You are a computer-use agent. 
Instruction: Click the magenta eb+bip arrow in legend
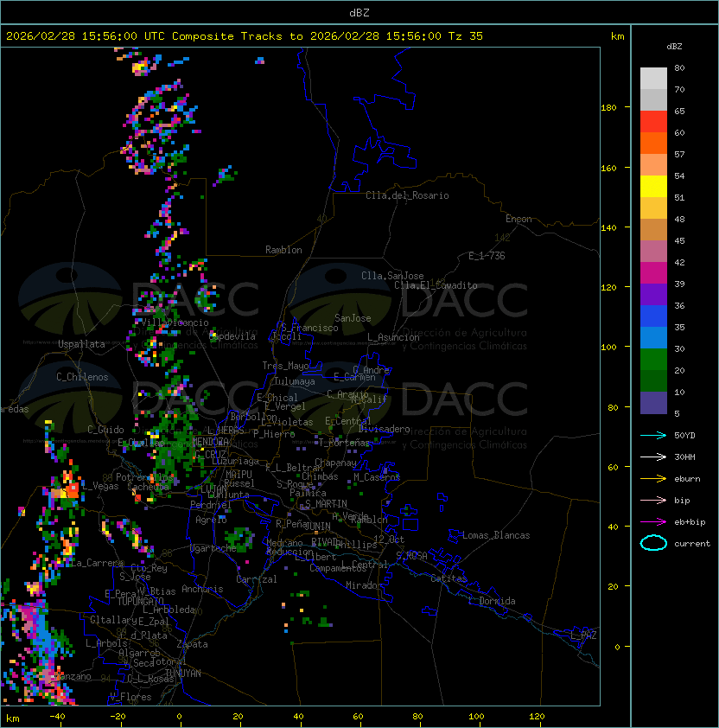(653, 522)
